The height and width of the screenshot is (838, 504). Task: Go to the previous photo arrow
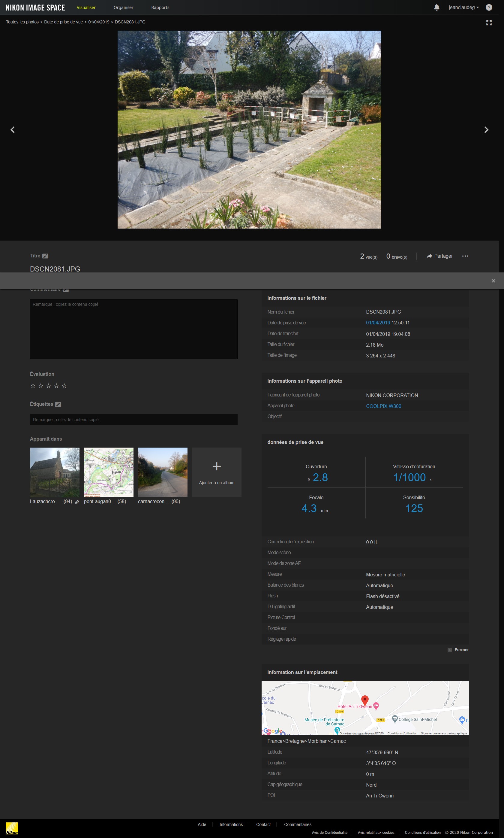[x=13, y=129]
